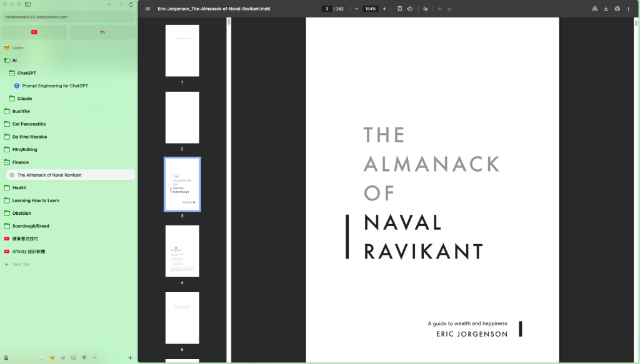Toggle the browser sidebar visibility

tap(27, 4)
